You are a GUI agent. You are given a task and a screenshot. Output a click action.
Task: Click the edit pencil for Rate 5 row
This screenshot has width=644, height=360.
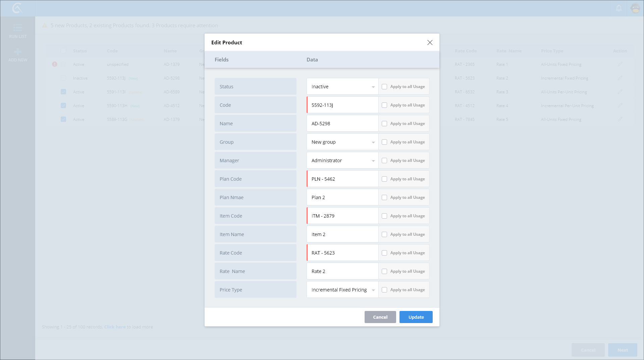(x=620, y=119)
